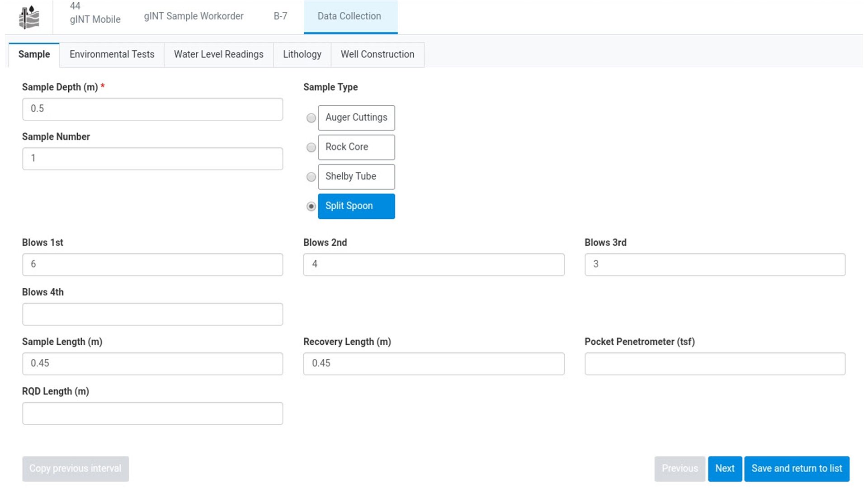This screenshot has height=488, width=868.
Task: Open the Well Construction tab
Action: click(377, 55)
